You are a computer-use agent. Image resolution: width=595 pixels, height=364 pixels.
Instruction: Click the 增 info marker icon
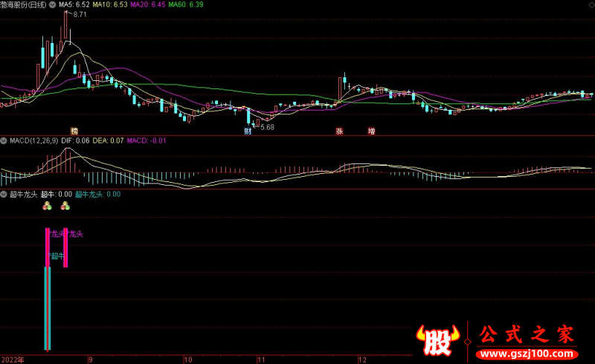[x=371, y=131]
